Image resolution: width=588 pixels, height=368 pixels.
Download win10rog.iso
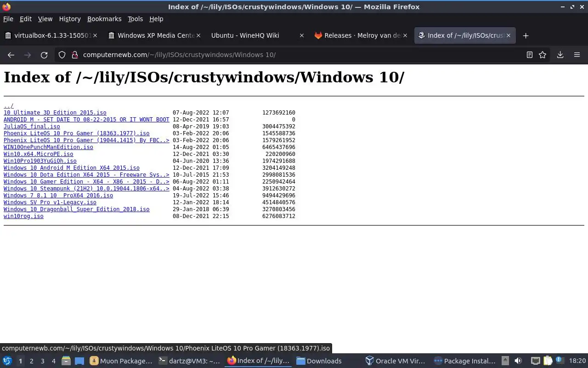click(23, 216)
